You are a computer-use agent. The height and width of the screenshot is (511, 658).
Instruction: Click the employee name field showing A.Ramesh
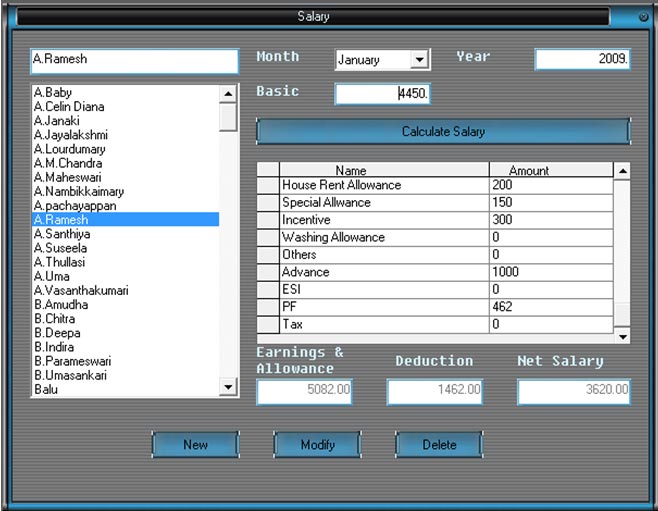coord(135,61)
